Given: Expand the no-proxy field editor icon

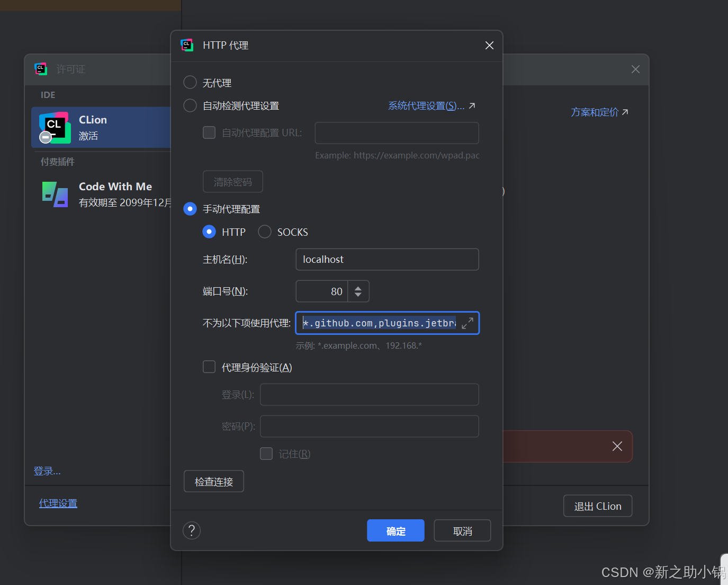Looking at the screenshot, I should click(x=468, y=323).
